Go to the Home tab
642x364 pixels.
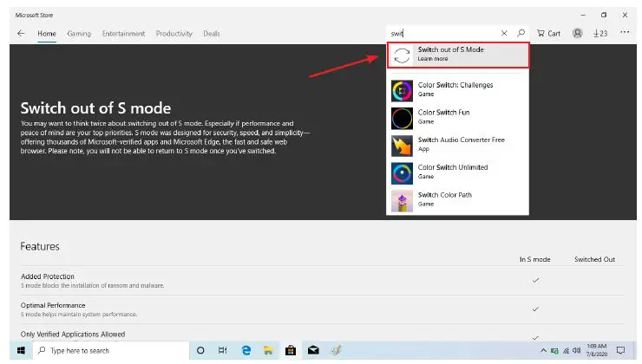[x=47, y=34]
